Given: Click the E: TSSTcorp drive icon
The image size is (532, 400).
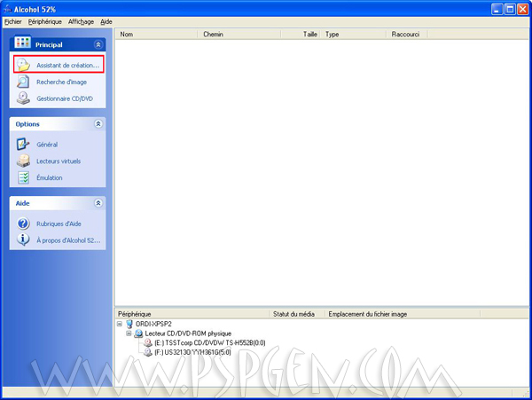Looking at the screenshot, I should (148, 342).
